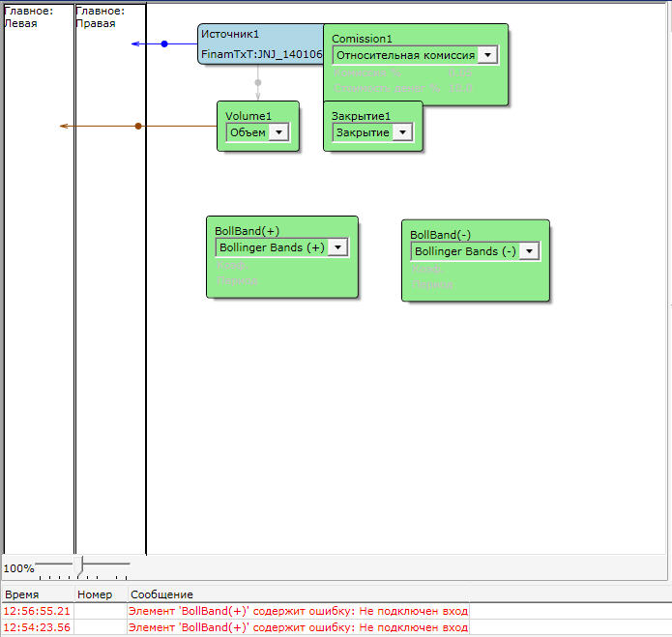672x637 pixels.
Task: Expand the Bollinger Bands (+) dropdown
Action: point(337,247)
